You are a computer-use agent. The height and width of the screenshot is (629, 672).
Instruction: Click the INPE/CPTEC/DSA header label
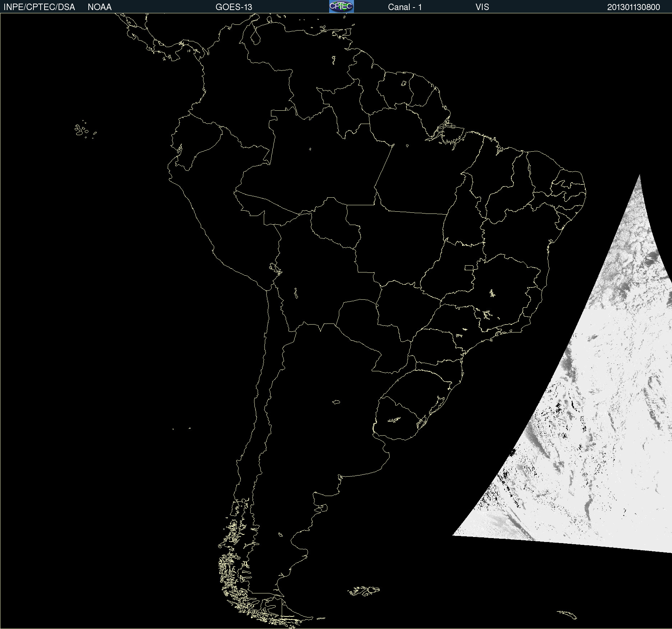39,7
